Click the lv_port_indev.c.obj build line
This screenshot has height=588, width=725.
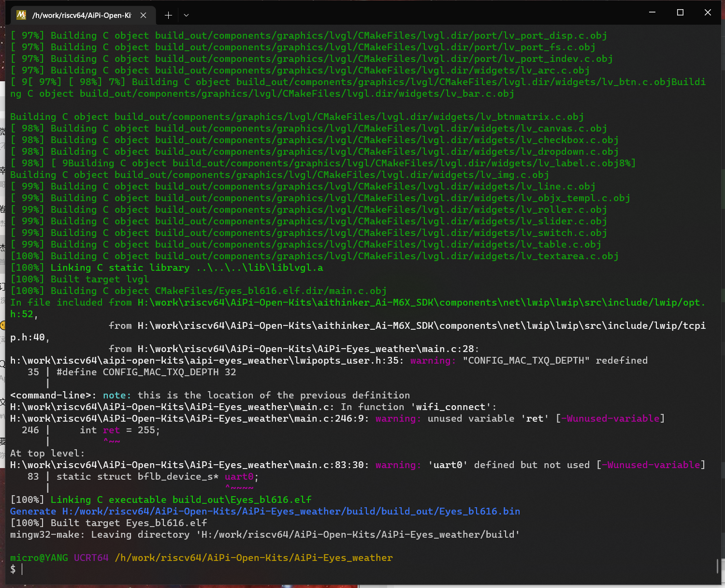[x=311, y=59]
